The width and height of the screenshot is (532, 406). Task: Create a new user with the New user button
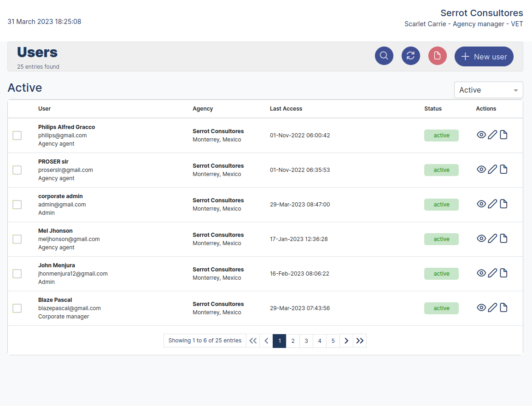pyautogui.click(x=484, y=56)
